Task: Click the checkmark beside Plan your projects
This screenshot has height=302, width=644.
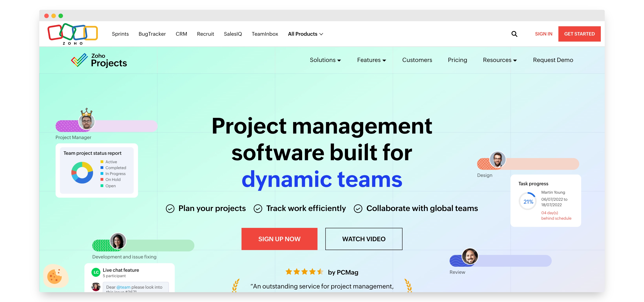Action: (x=170, y=209)
